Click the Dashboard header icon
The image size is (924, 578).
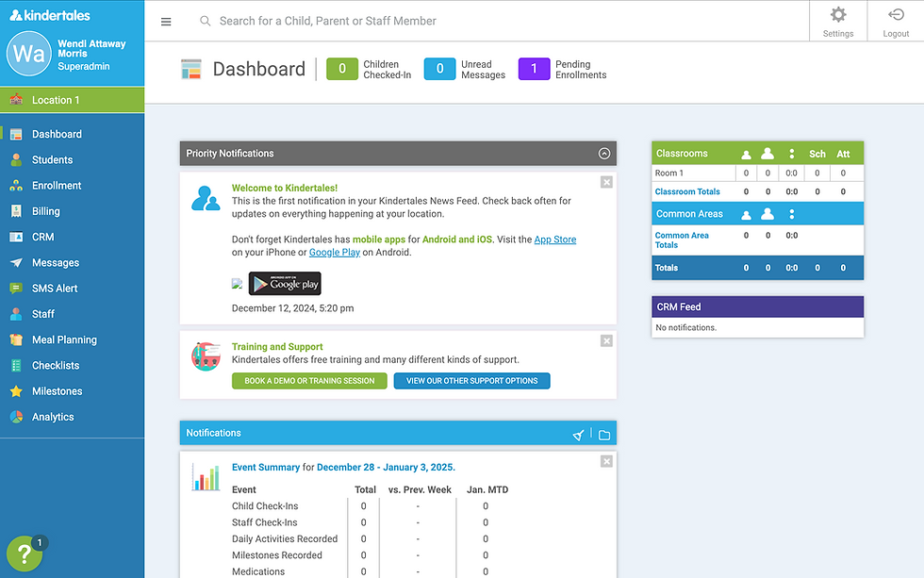tap(190, 70)
